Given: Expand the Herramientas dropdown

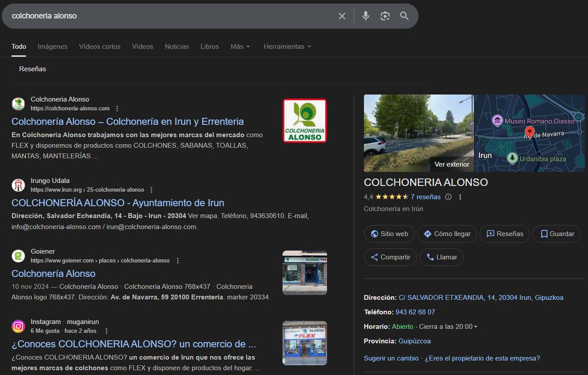Looking at the screenshot, I should click(x=287, y=47).
